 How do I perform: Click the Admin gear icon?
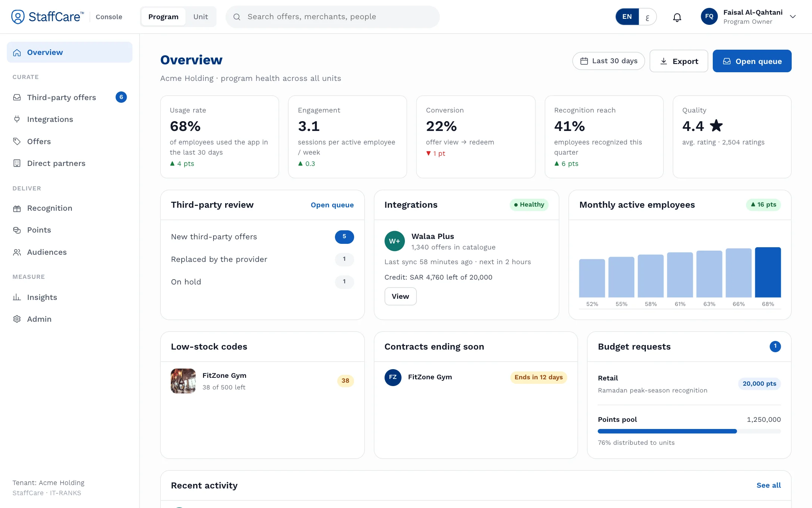17,319
